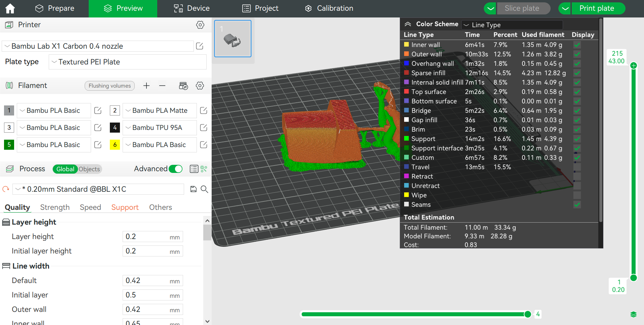The height and width of the screenshot is (325, 644).
Task: Open the Color Scheme Line Type dropdown
Action: [x=512, y=25]
